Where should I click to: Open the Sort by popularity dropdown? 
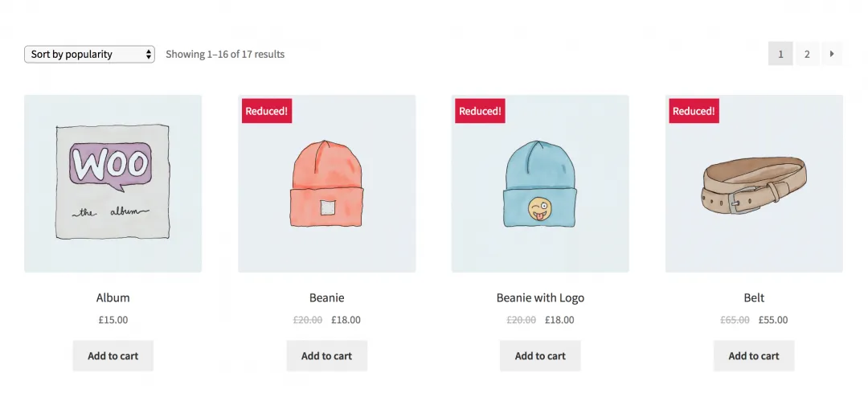(89, 55)
